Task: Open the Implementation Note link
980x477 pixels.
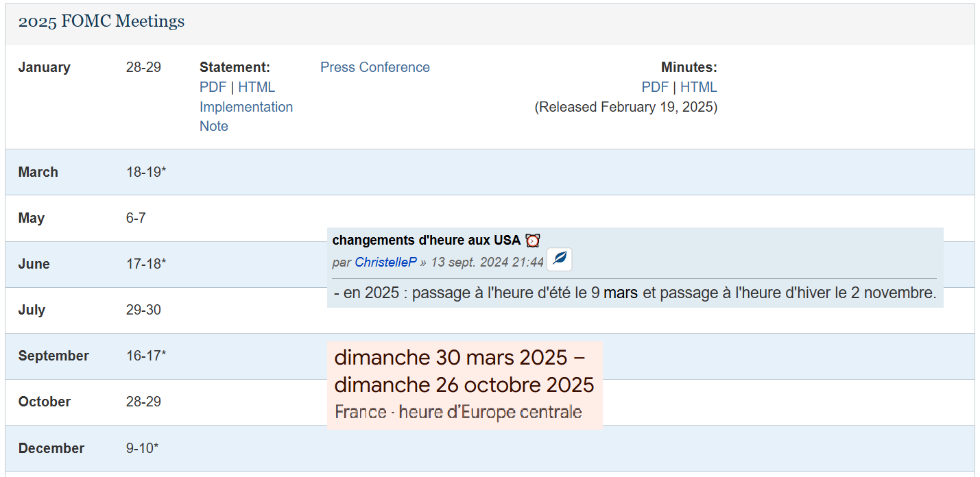Action: [246, 107]
